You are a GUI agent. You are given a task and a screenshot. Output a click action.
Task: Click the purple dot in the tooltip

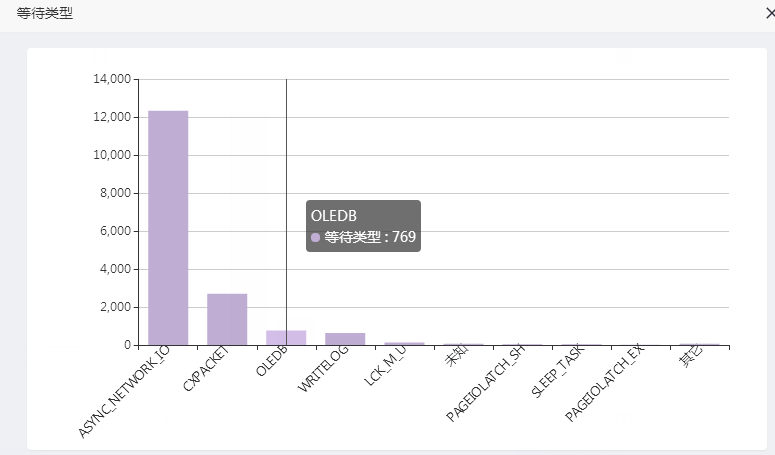pyautogui.click(x=315, y=238)
